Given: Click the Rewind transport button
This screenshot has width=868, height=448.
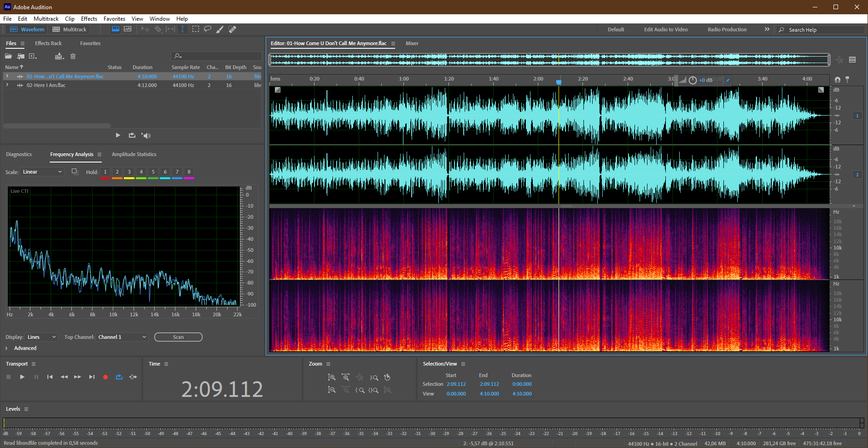Looking at the screenshot, I should [x=64, y=377].
